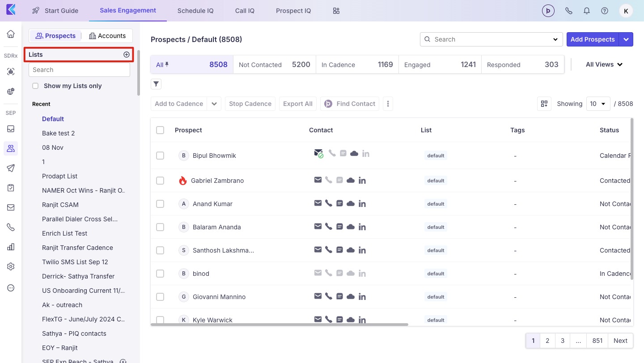The width and height of the screenshot is (644, 363).
Task: Open the Showing 10 rows dropdown
Action: point(598,104)
